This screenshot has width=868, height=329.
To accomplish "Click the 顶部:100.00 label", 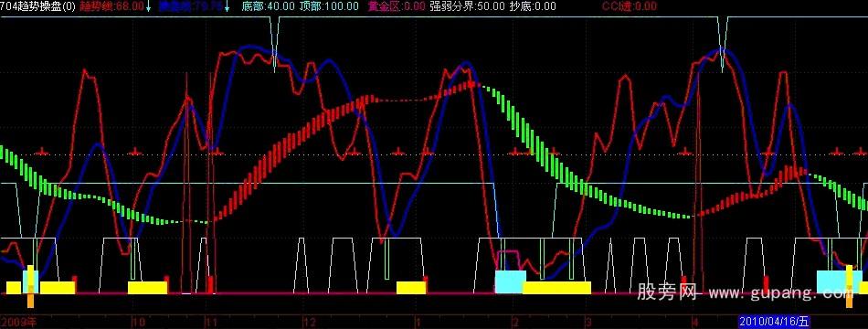I will [x=329, y=6].
